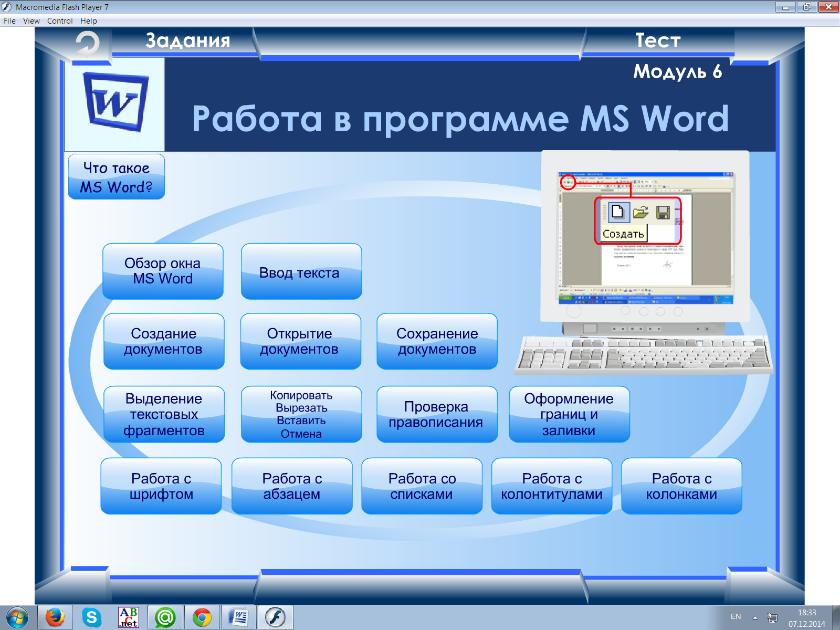Select the Работа с абзацем button
Image resolution: width=840 pixels, height=630 pixels.
[x=292, y=486]
